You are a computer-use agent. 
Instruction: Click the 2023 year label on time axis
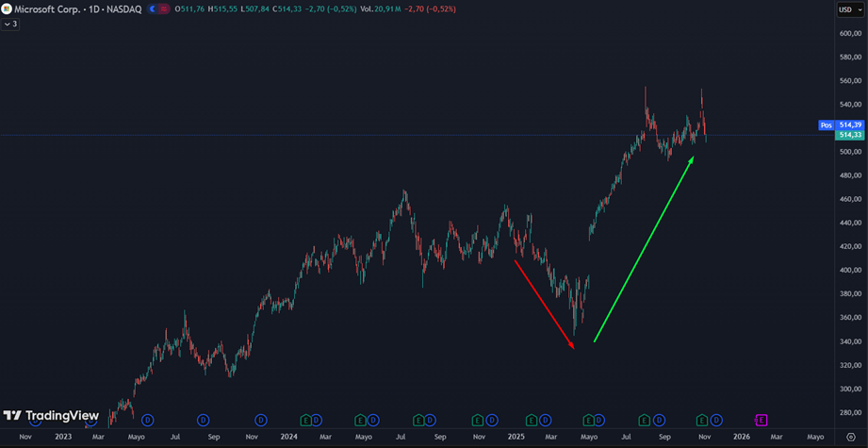(63, 437)
